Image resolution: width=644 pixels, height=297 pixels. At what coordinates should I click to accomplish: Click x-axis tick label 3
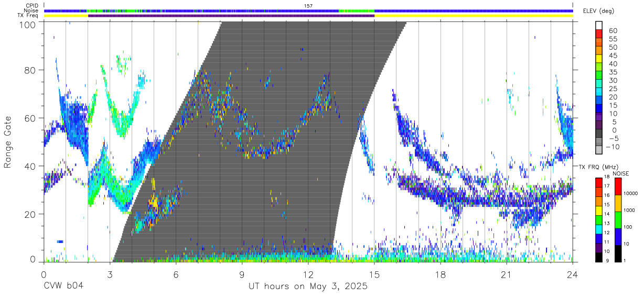coord(110,273)
